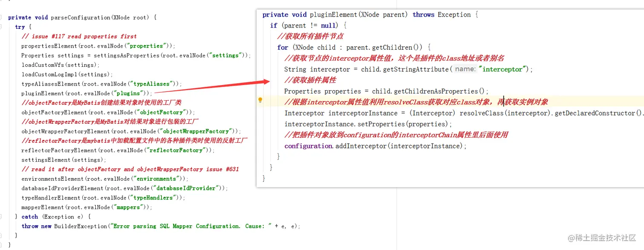Click the red comment starting '//reflectorFactory是mybatis'
This screenshot has width=644, height=250.
tap(135, 141)
